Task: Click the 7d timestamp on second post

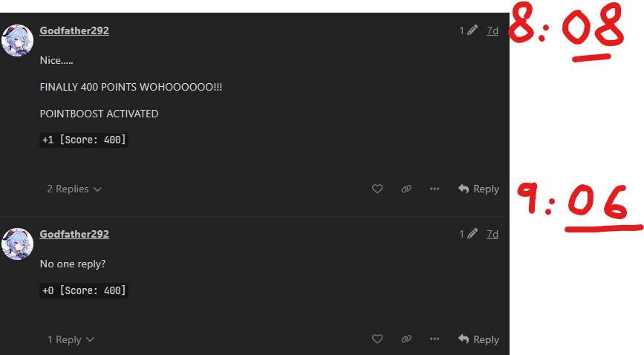Action: [492, 234]
